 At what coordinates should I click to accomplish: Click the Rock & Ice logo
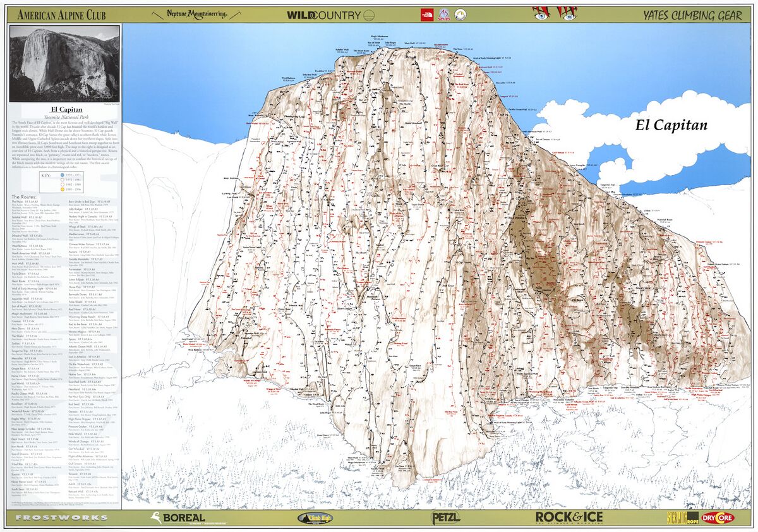(x=569, y=517)
